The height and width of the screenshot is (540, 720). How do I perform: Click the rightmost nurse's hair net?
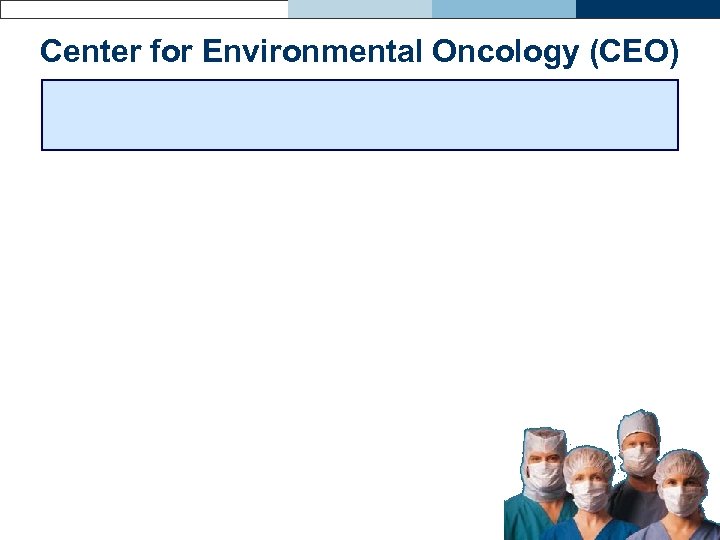click(682, 463)
